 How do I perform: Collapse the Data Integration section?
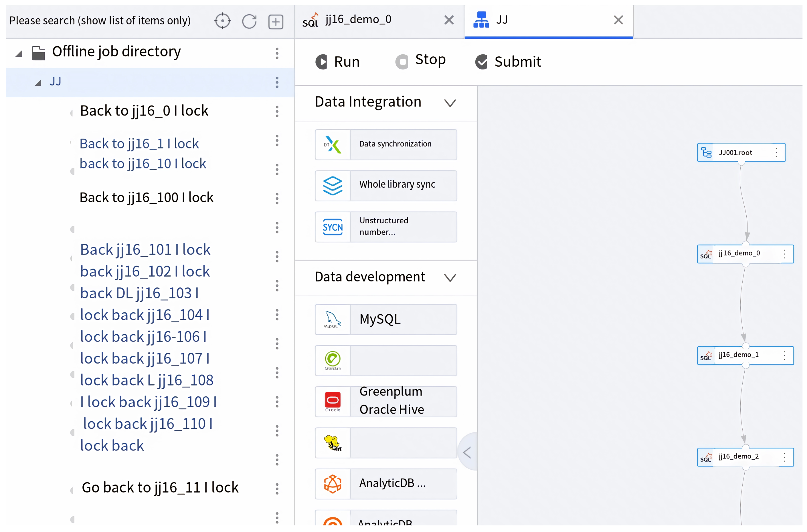pyautogui.click(x=450, y=103)
